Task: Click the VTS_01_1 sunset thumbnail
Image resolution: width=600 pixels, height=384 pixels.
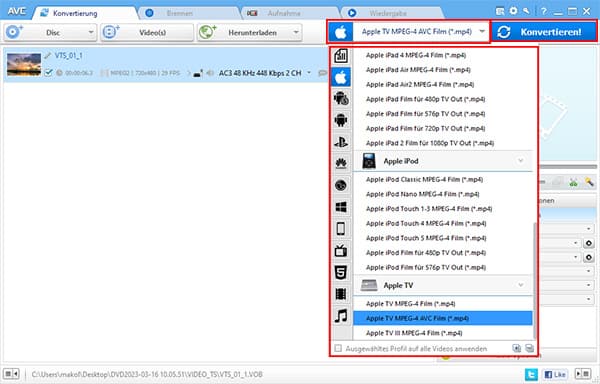Action: (24, 64)
